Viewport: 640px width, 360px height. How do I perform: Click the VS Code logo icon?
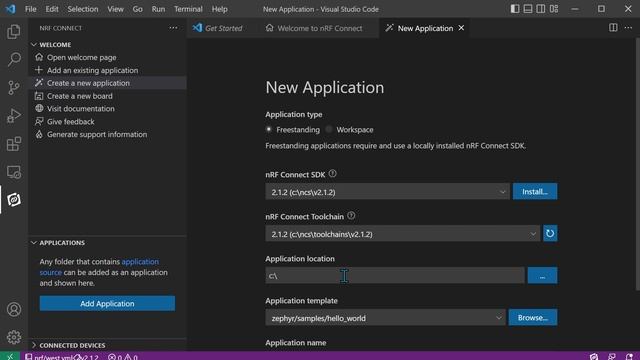11,9
